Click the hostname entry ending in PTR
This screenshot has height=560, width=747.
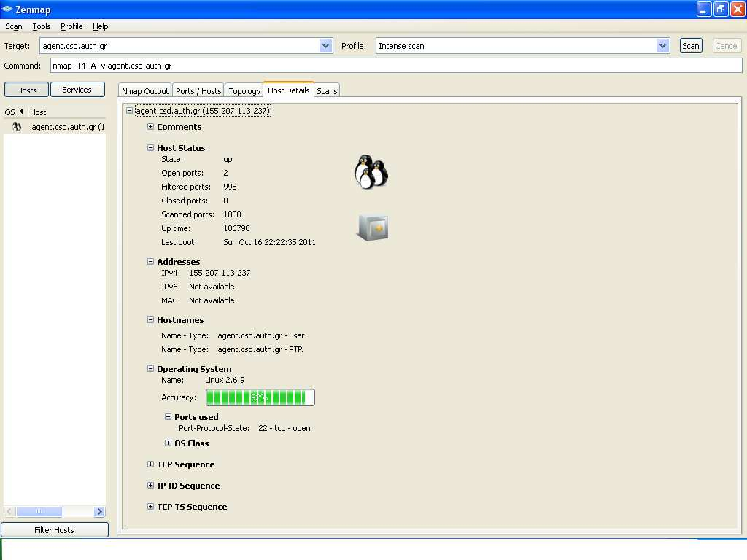click(260, 349)
